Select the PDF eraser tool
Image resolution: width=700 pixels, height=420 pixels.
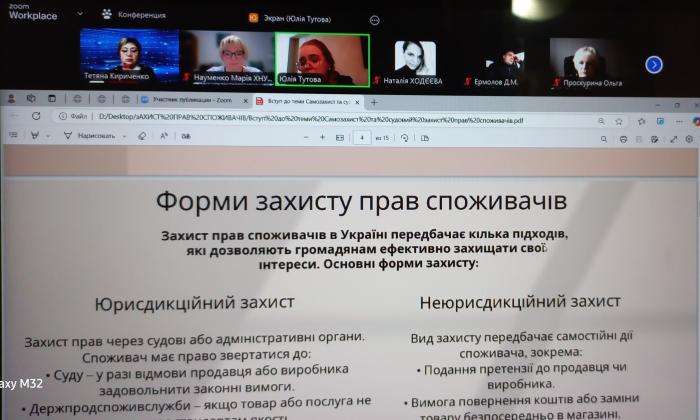pyautogui.click(x=141, y=136)
